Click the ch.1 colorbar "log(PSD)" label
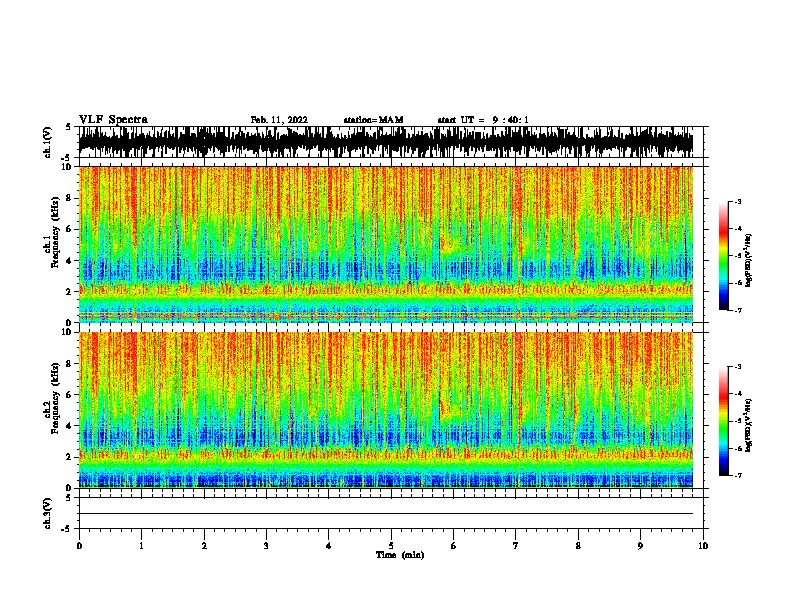Screen dimensions: 792x612 click(x=748, y=260)
